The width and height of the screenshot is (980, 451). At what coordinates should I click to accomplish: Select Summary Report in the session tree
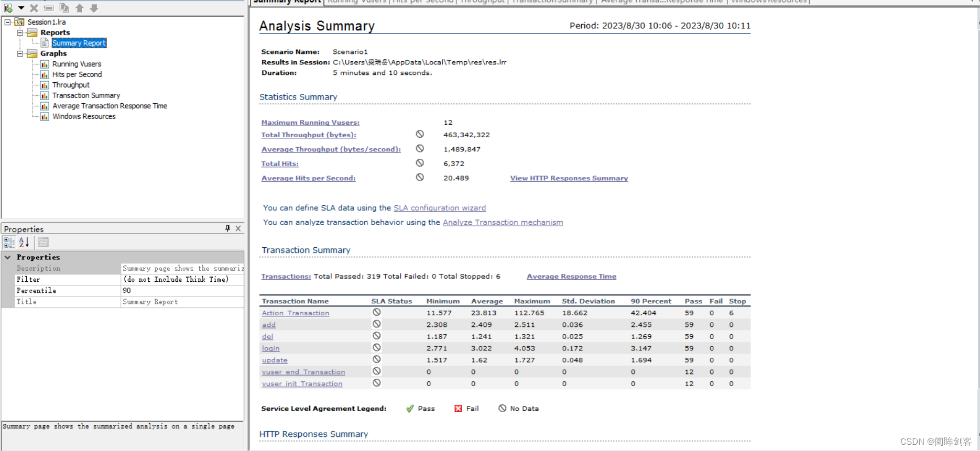coord(79,43)
